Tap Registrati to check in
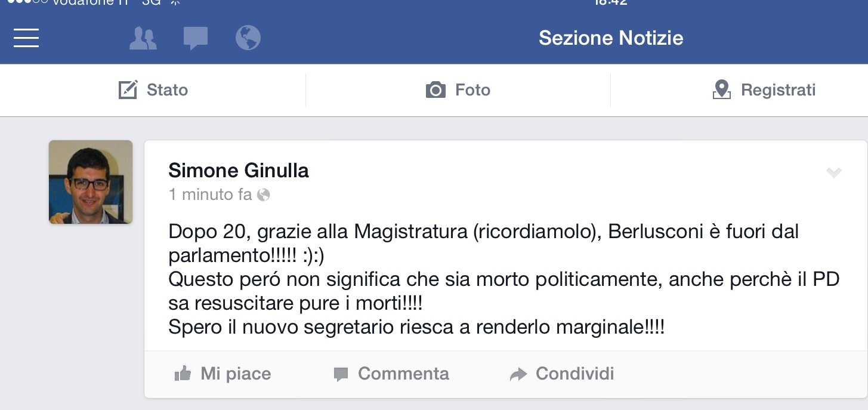Viewport: 868px width, 410px height. click(x=764, y=90)
